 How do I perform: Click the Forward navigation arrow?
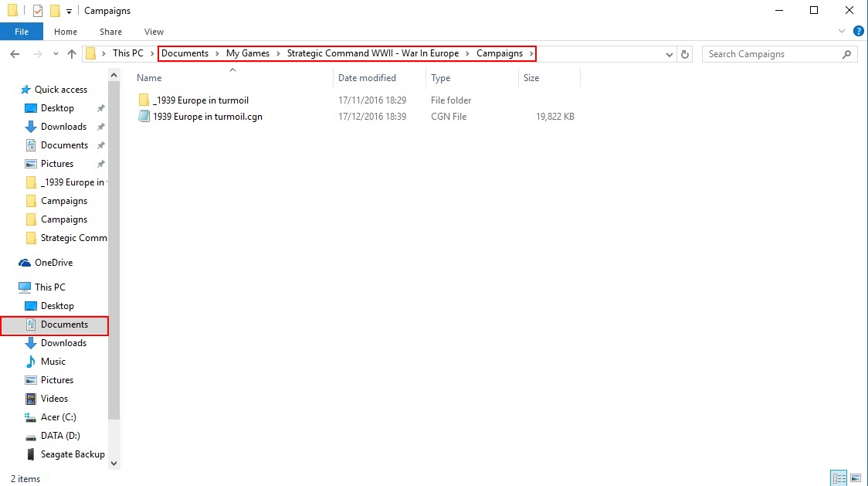[37, 54]
